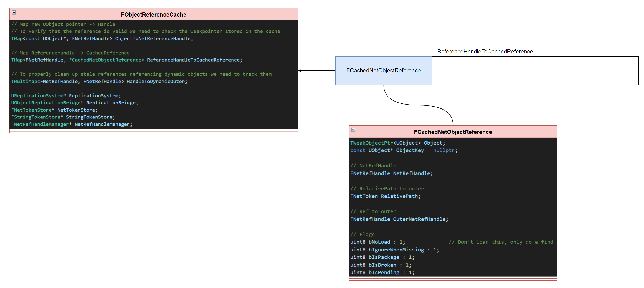Collapse the FObjectReferenceCache class box

point(14,12)
